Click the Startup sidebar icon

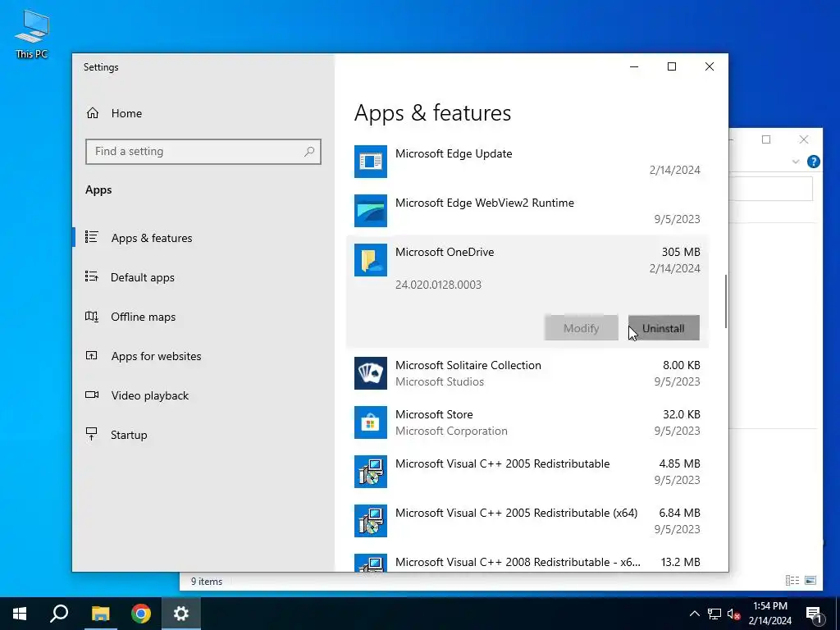tap(92, 434)
